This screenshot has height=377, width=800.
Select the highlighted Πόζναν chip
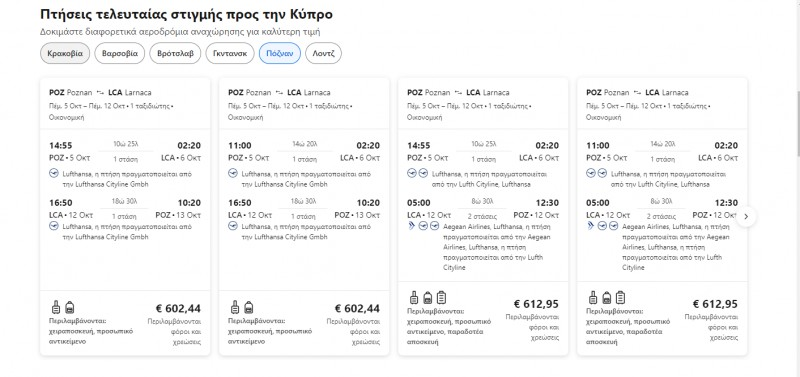[280, 53]
